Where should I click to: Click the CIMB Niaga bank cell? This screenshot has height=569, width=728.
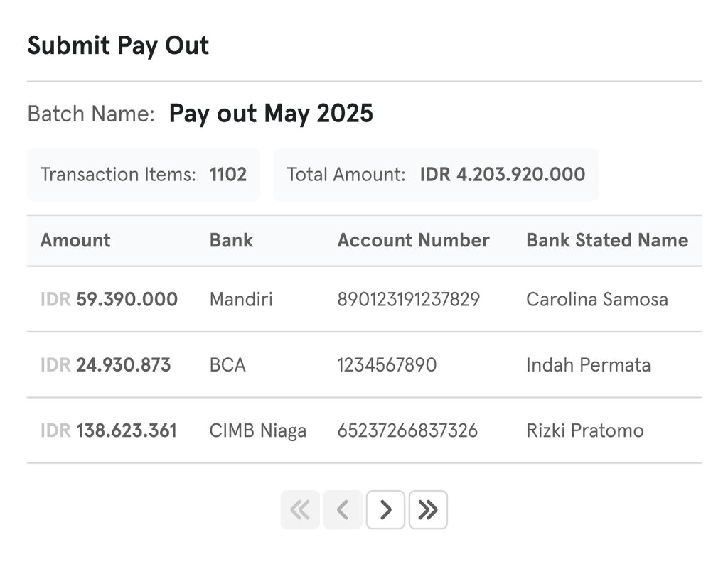[257, 430]
